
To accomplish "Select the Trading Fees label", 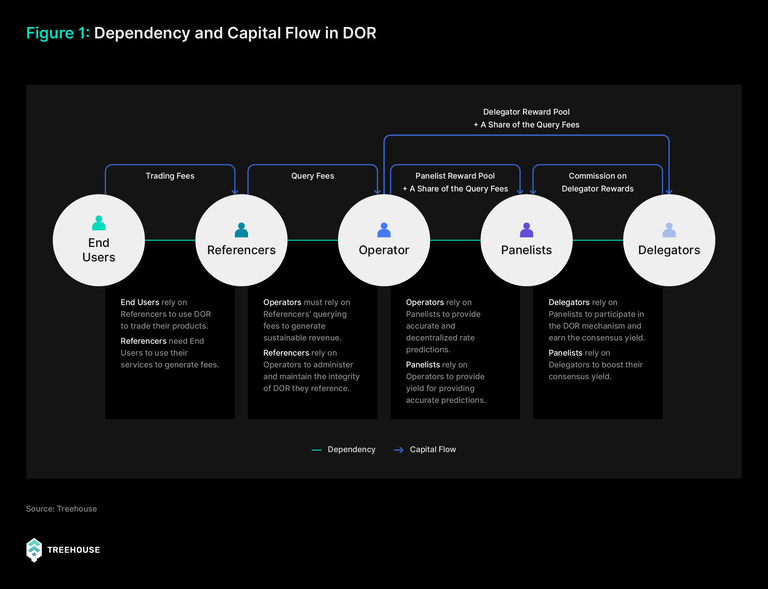I will (x=170, y=176).
